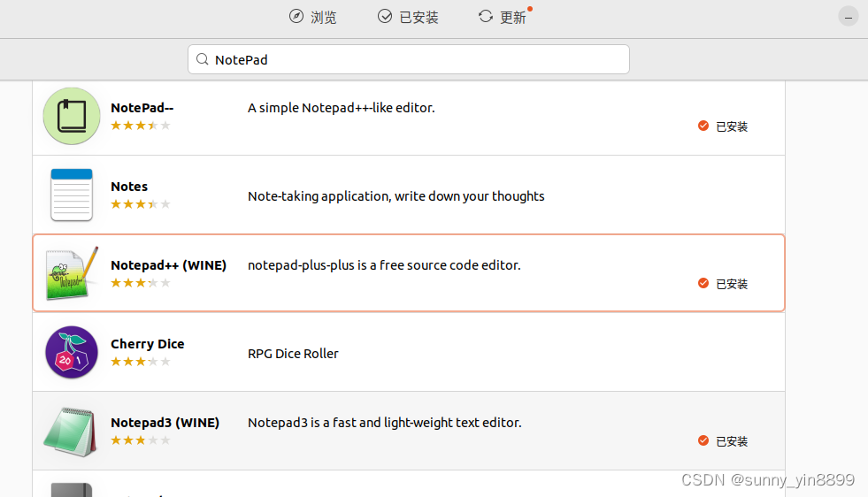Click the 已安装 status in NotePad-- row

(731, 126)
